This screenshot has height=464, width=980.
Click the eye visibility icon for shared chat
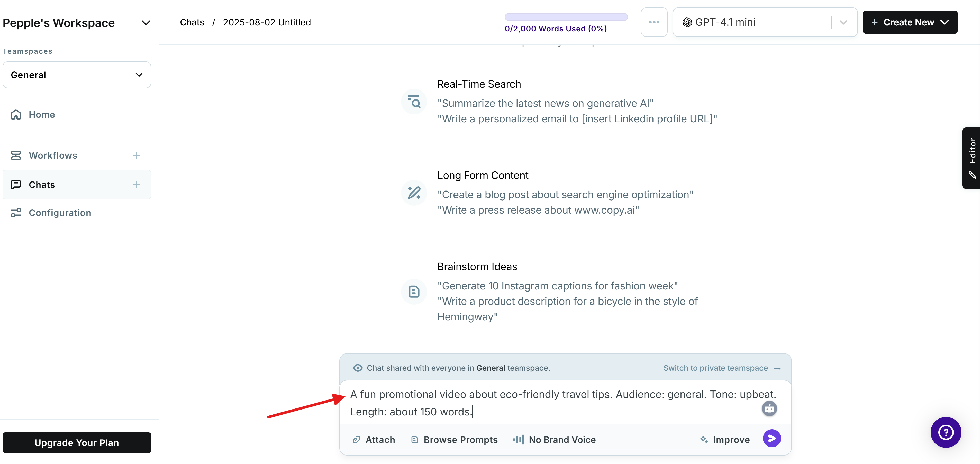click(358, 368)
